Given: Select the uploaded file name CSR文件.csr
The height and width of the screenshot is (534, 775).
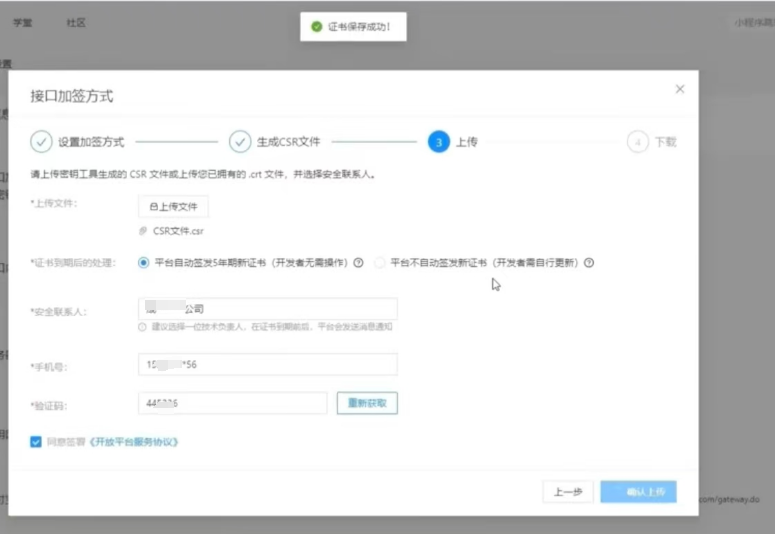Looking at the screenshot, I should tap(178, 231).
